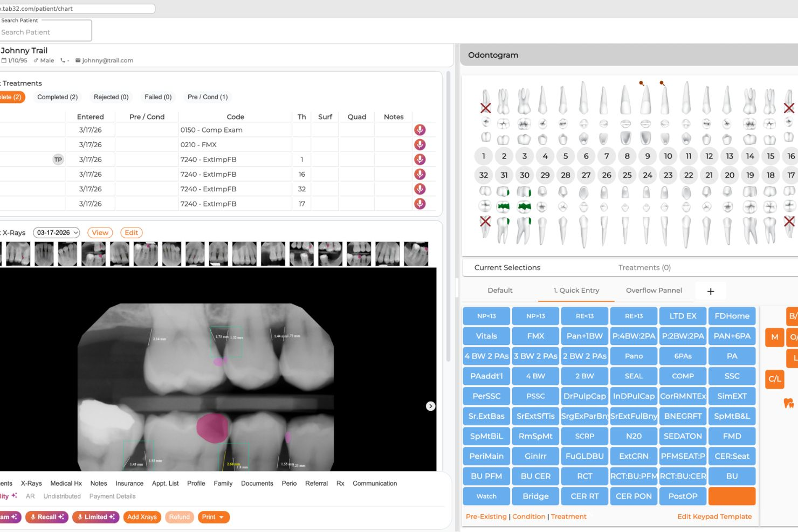The height and width of the screenshot is (532, 798).
Task: Click microphone icon for tooth 32 treatment row
Action: 419,189
